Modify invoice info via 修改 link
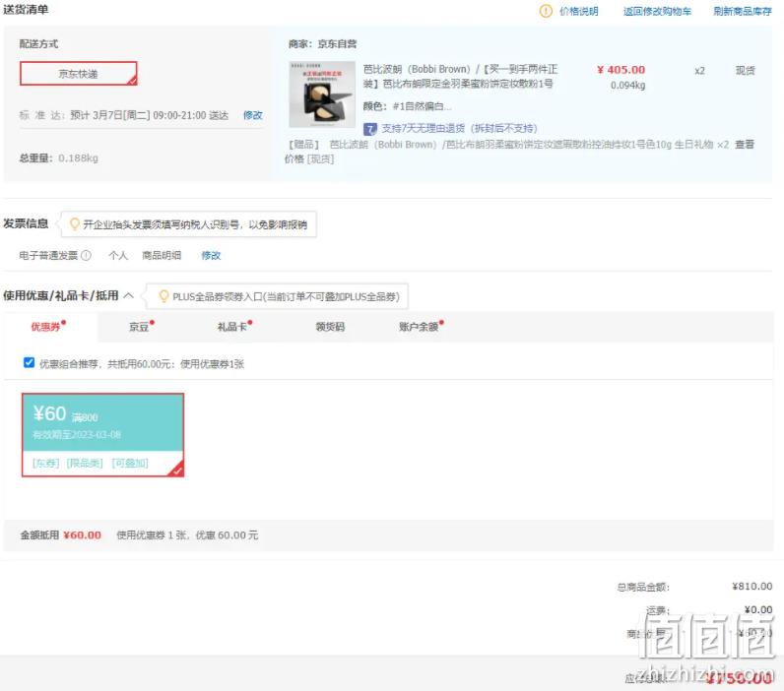Viewport: 784px width, 691px height. [211, 255]
